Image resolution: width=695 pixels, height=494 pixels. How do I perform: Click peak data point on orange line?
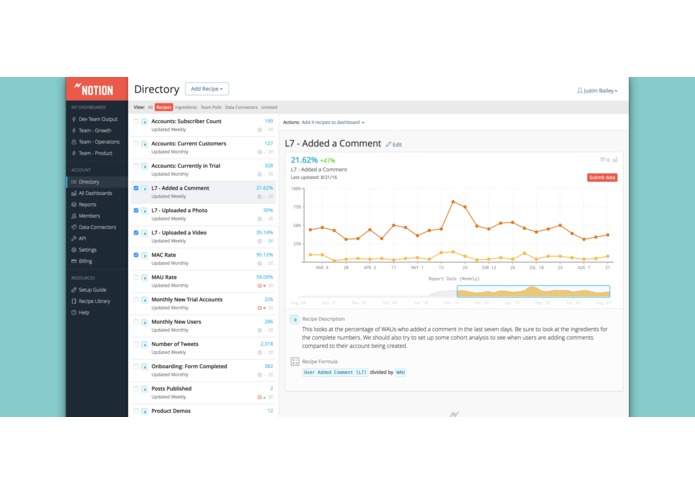pos(453,202)
